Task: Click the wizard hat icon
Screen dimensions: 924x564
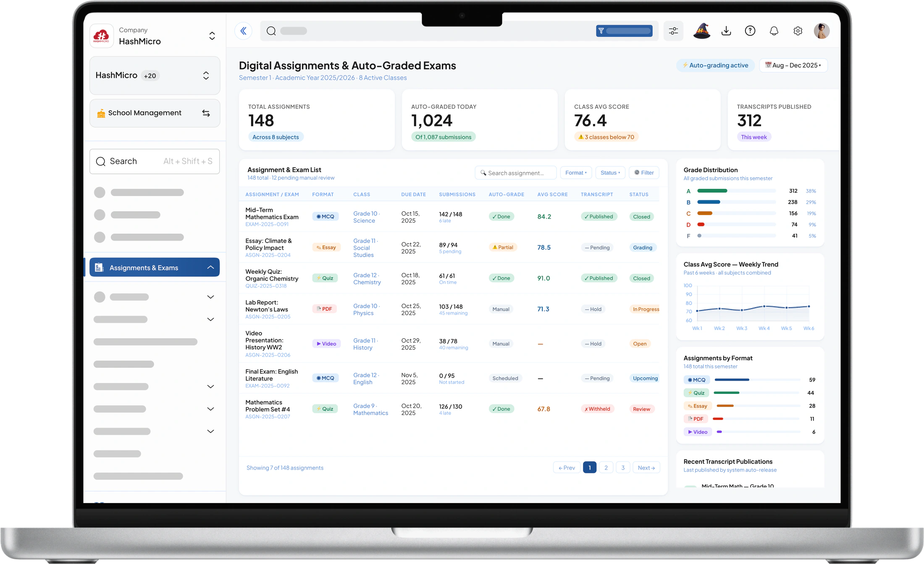Action: [x=701, y=31]
